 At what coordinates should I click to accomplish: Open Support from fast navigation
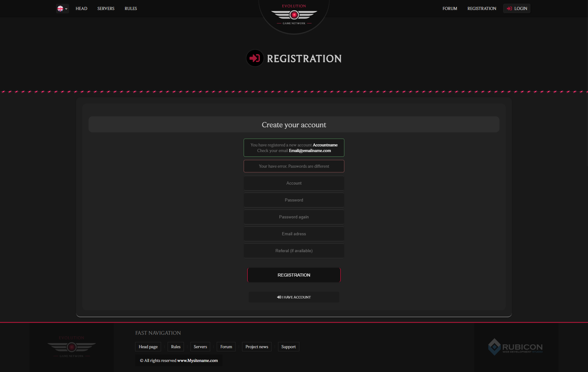[288, 347]
